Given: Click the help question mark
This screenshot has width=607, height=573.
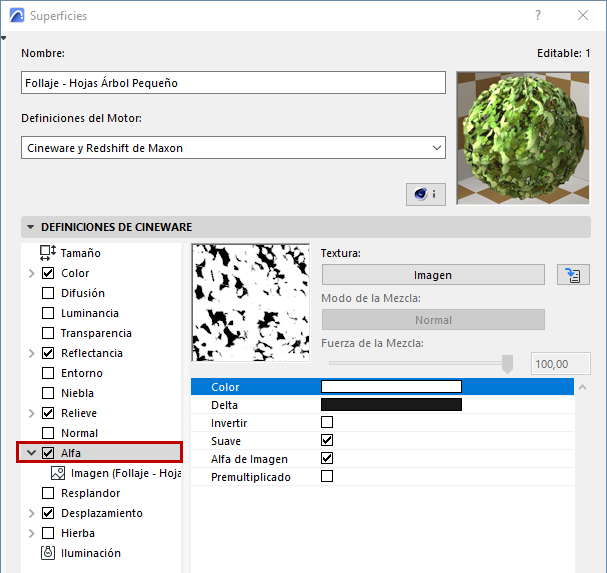Looking at the screenshot, I should pos(538,15).
